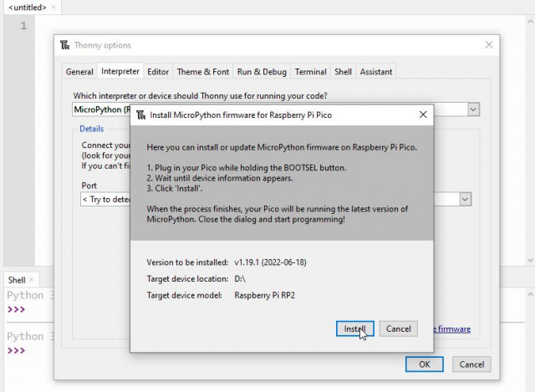Expand the interpreter selection dropdown arrow

(x=473, y=109)
